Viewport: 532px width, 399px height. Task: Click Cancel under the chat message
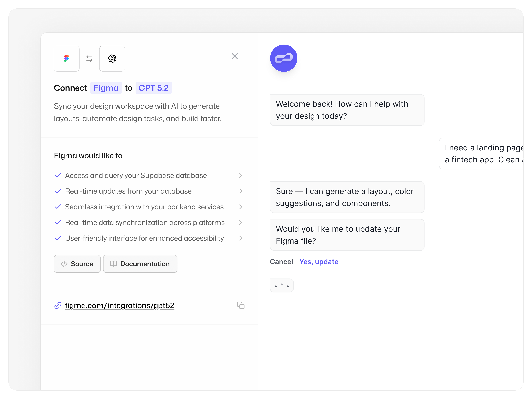coord(281,262)
